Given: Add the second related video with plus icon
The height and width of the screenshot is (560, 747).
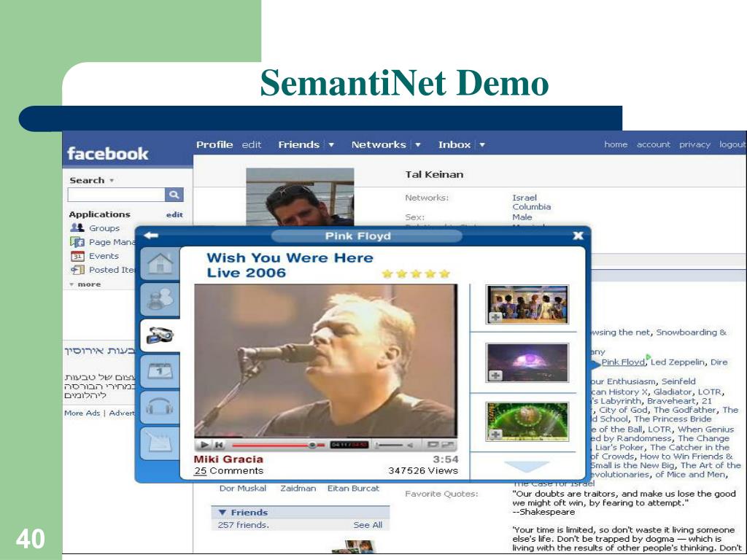Looking at the screenshot, I should (495, 376).
